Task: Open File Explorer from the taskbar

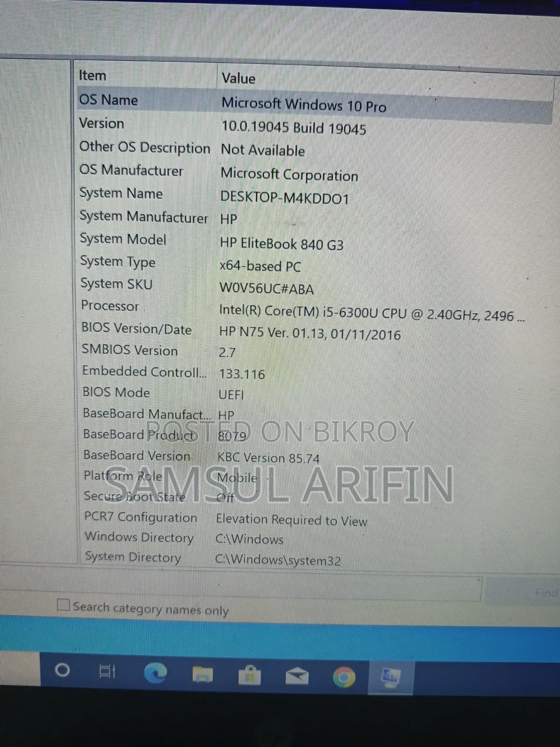Action: click(203, 674)
